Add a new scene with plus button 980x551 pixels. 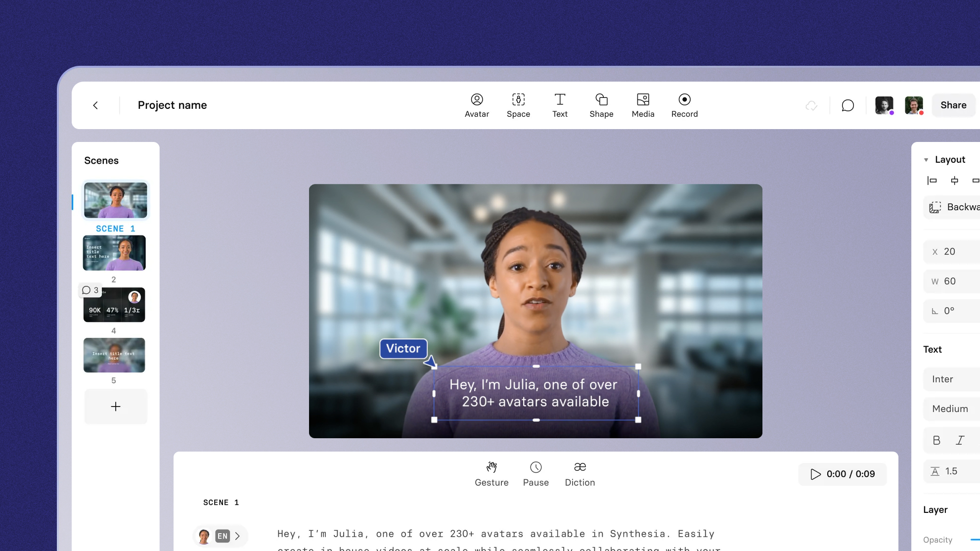click(x=115, y=406)
